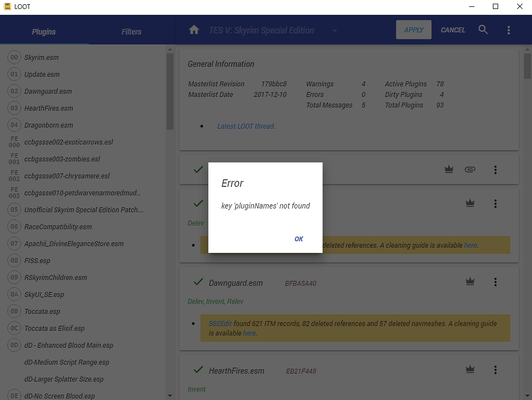Image resolution: width=532 pixels, height=400 pixels.
Task: Select Dawnguard.esm in the sidebar list
Action: coord(83,92)
